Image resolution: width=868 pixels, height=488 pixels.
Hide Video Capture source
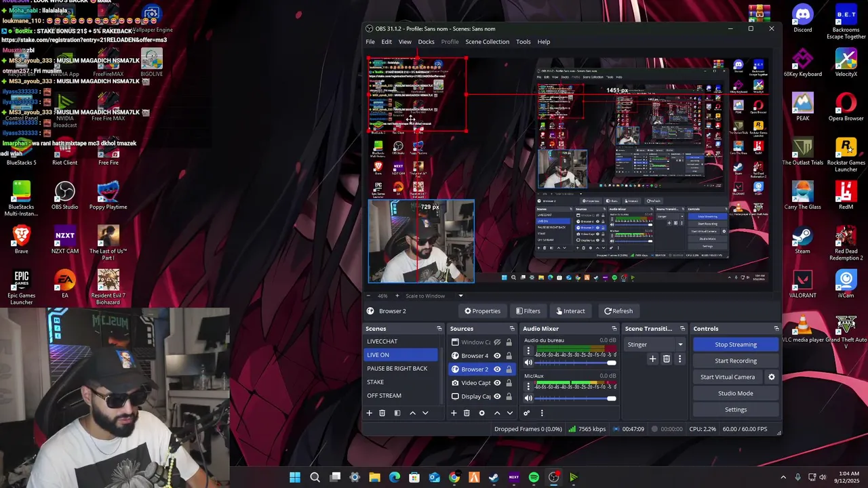pyautogui.click(x=497, y=383)
